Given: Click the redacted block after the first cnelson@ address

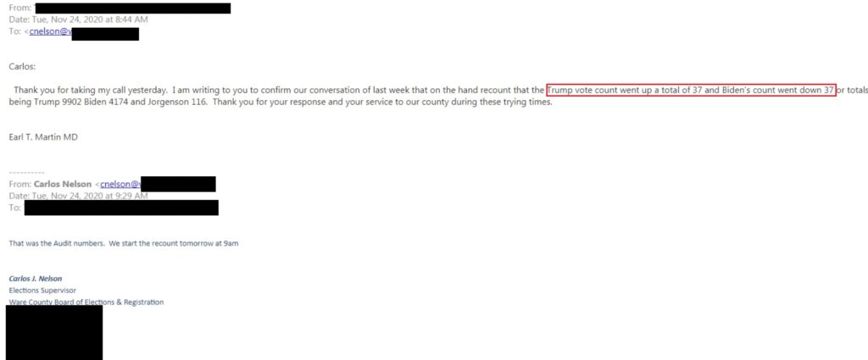Looking at the screenshot, I should tap(105, 34).
